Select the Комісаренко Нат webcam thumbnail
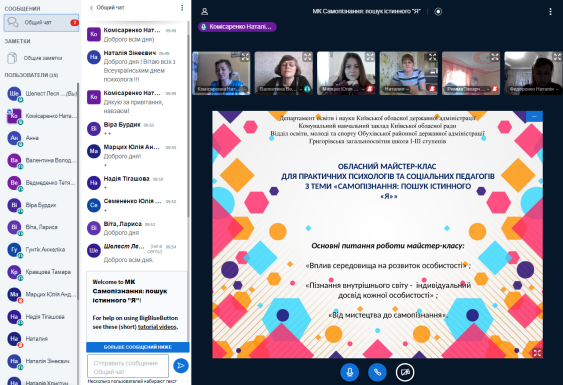Viewport: 563px width, 385px height. [x=221, y=73]
